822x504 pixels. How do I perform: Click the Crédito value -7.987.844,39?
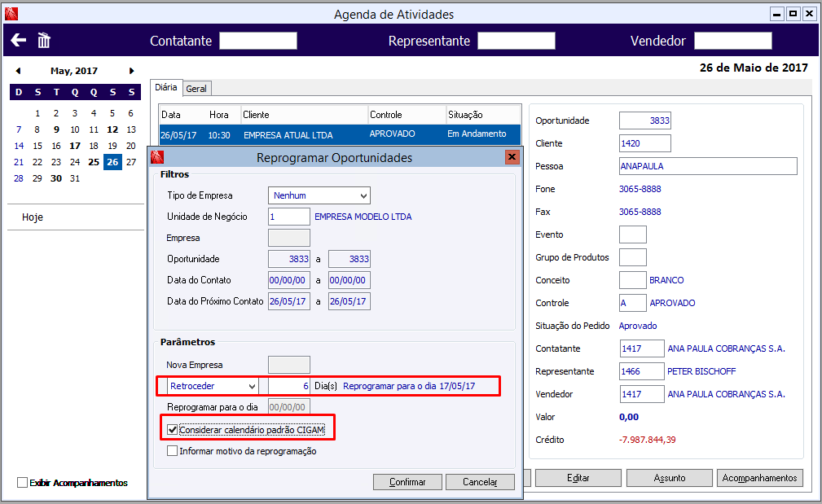[x=648, y=440]
